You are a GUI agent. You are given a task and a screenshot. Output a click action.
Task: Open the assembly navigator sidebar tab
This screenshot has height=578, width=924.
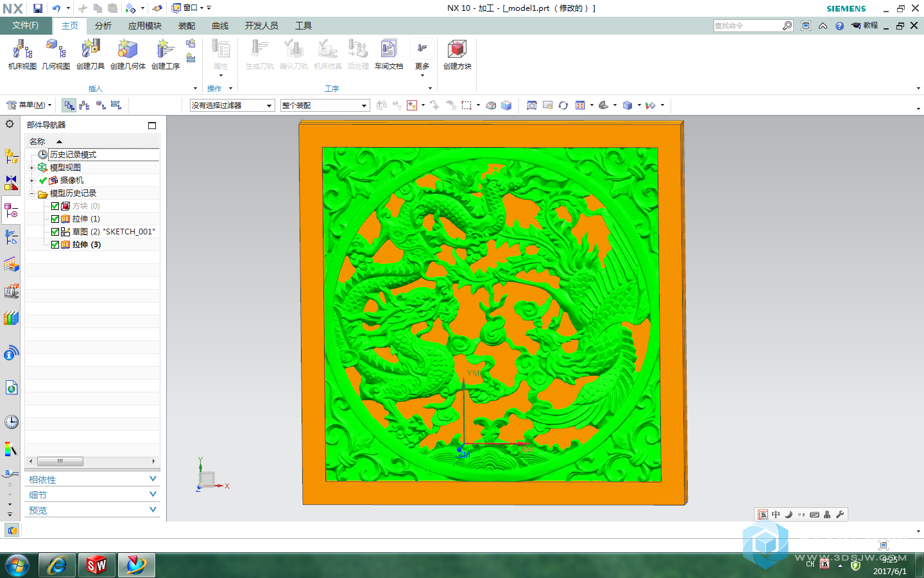click(11, 156)
